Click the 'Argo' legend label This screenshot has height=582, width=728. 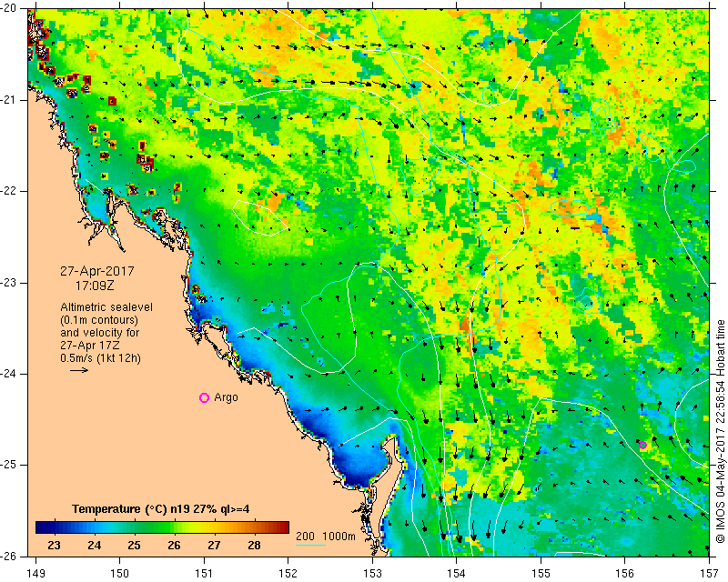click(226, 397)
